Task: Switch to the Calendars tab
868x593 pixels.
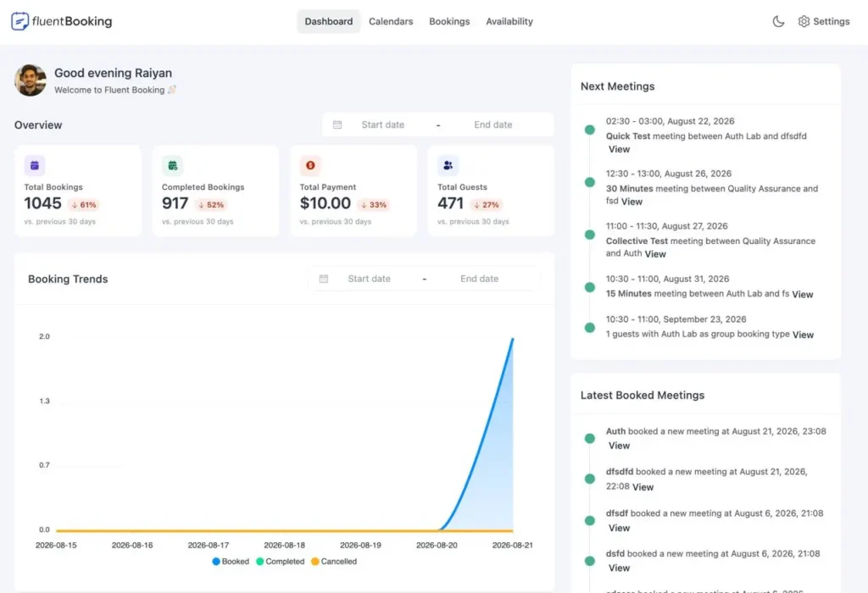Action: coord(391,21)
